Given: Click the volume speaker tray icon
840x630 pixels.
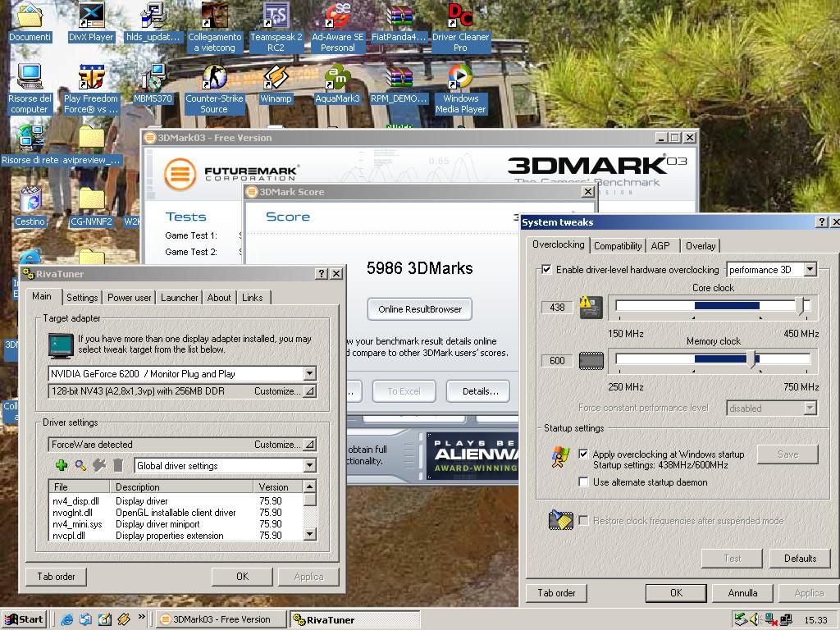Looking at the screenshot, I should [x=756, y=619].
